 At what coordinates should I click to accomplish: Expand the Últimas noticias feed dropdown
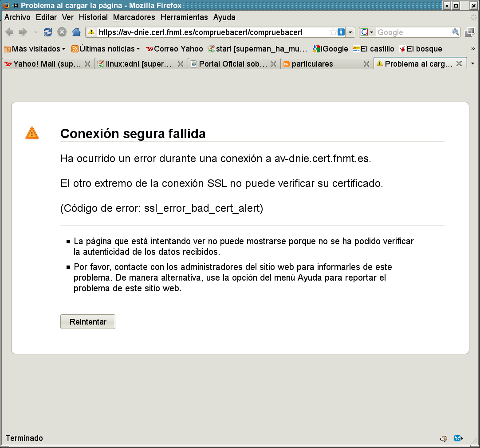106,49
